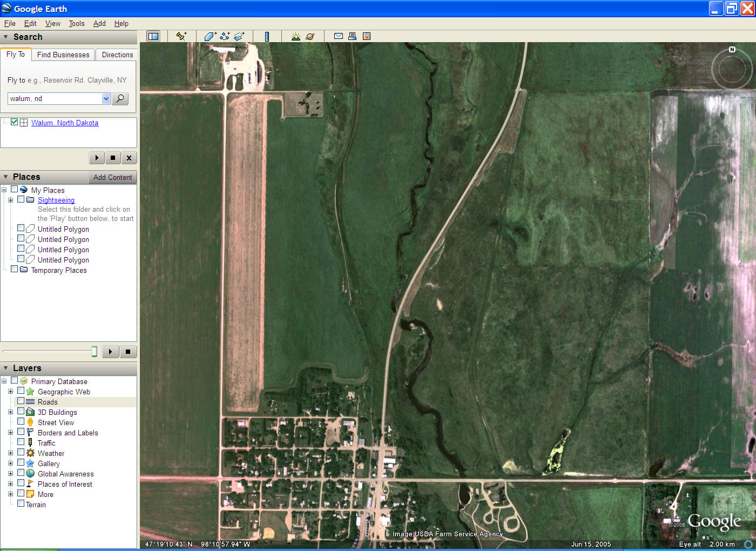Toggle the sidebar visibility toolbar icon
Screen dimensions: 756x551
click(x=153, y=36)
